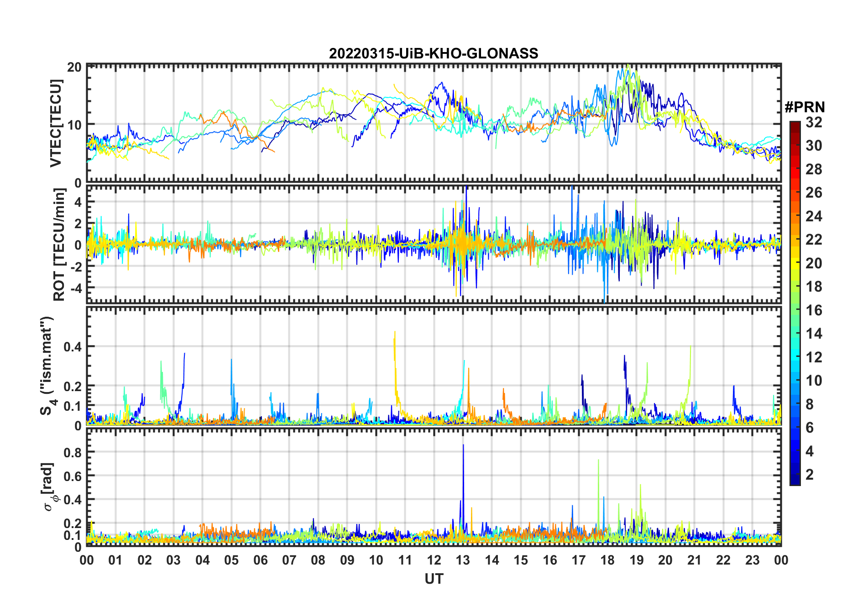This screenshot has height=607, width=868.
Task: Click the #PRN colorbar title
Action: (x=805, y=107)
